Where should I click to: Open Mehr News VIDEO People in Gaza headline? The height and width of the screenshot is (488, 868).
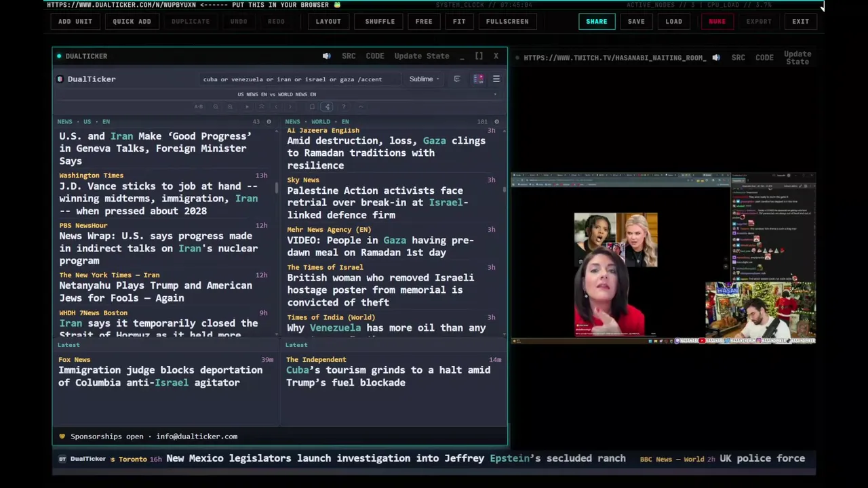pos(380,246)
